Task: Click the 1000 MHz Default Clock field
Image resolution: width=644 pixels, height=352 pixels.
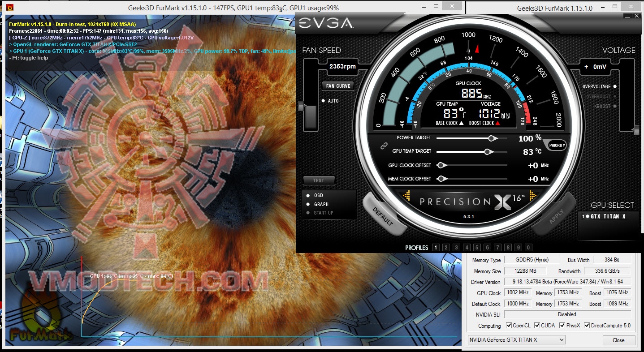Action: click(518, 303)
